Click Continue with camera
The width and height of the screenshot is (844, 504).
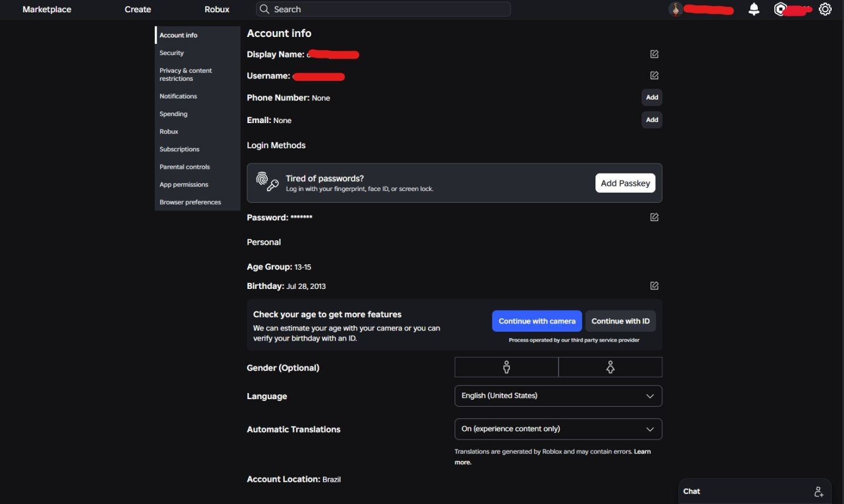[537, 321]
